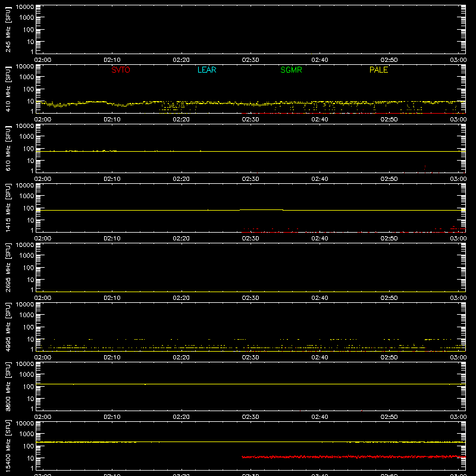Click the cyan LEAR station label
The image size is (476, 476).
[x=206, y=70]
